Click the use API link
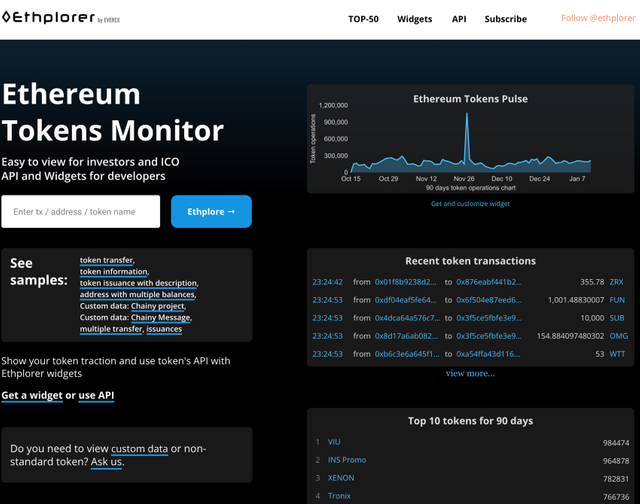Screen dimensions: 640x504 96,395
